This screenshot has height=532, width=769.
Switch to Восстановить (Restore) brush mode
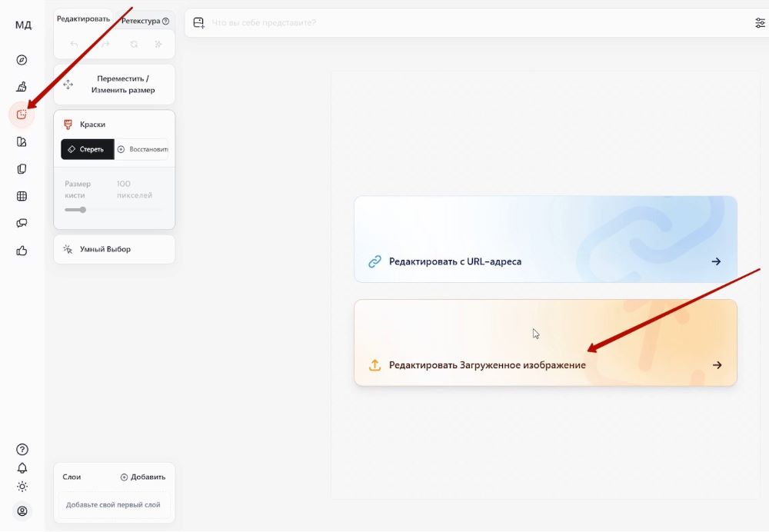point(142,149)
